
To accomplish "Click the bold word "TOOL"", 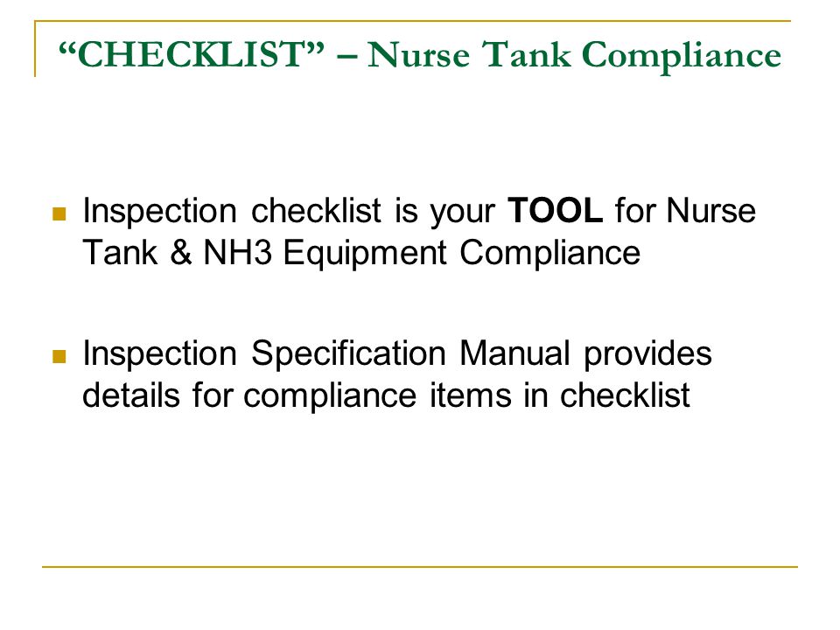I will click(x=555, y=211).
